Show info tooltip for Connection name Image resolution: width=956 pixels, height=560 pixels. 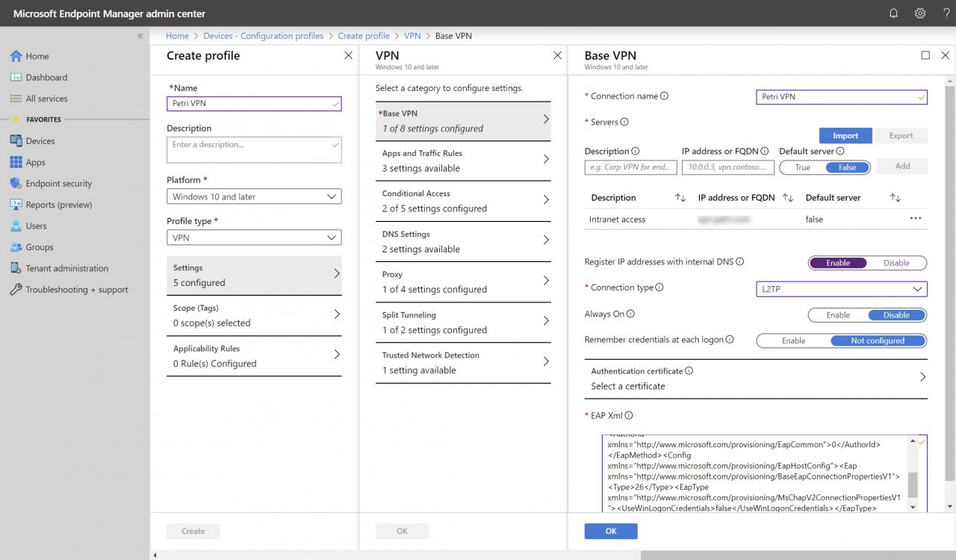point(664,96)
